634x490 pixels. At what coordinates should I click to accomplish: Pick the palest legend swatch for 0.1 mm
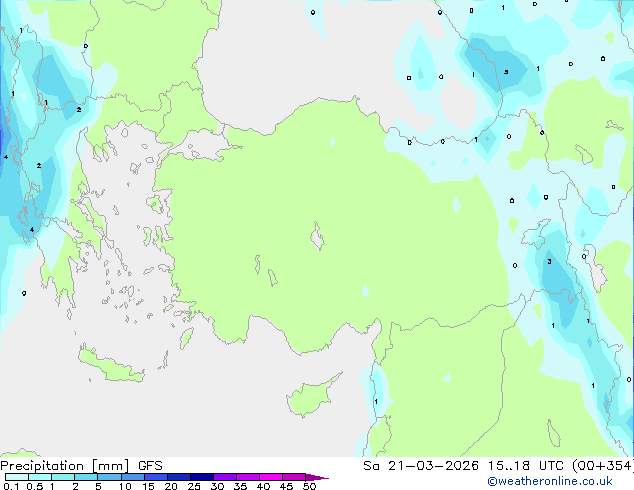tap(17, 477)
